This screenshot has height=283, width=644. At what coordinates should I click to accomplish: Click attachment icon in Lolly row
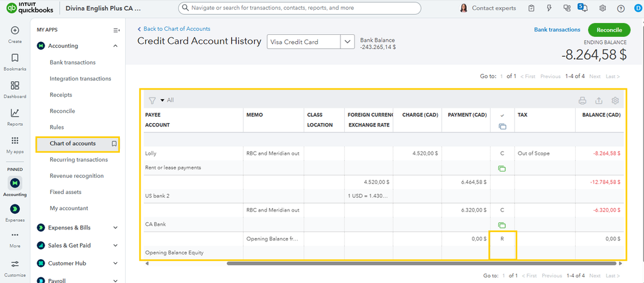click(502, 168)
